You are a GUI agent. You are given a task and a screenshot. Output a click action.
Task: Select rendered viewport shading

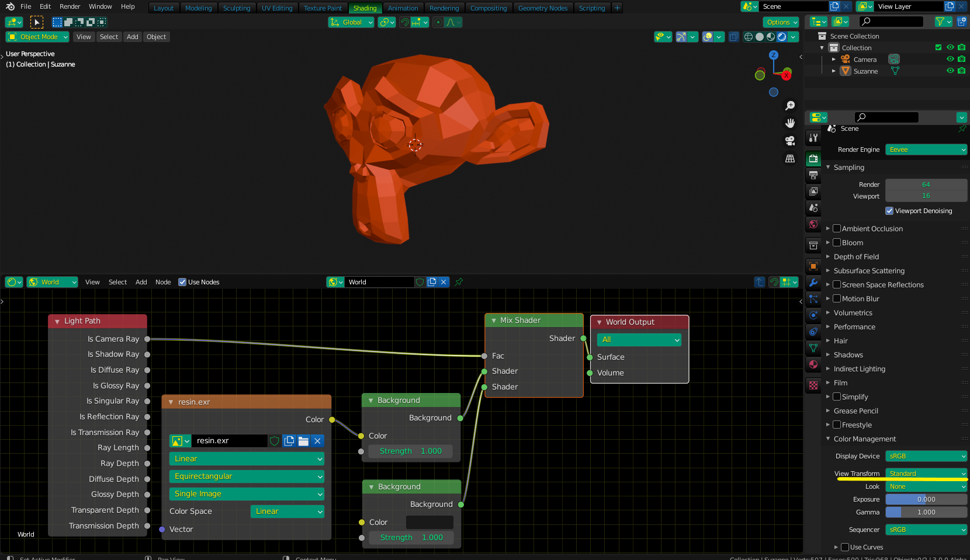pos(782,37)
